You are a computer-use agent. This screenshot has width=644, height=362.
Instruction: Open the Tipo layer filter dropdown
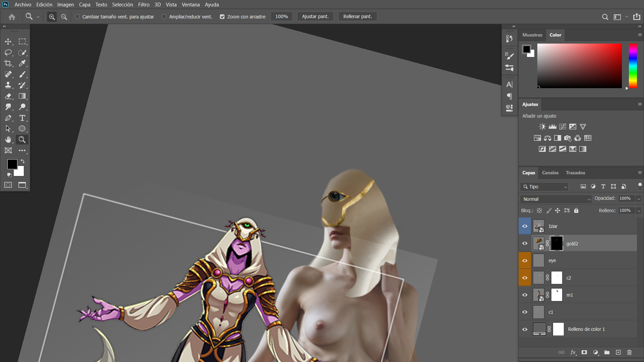pyautogui.click(x=544, y=187)
